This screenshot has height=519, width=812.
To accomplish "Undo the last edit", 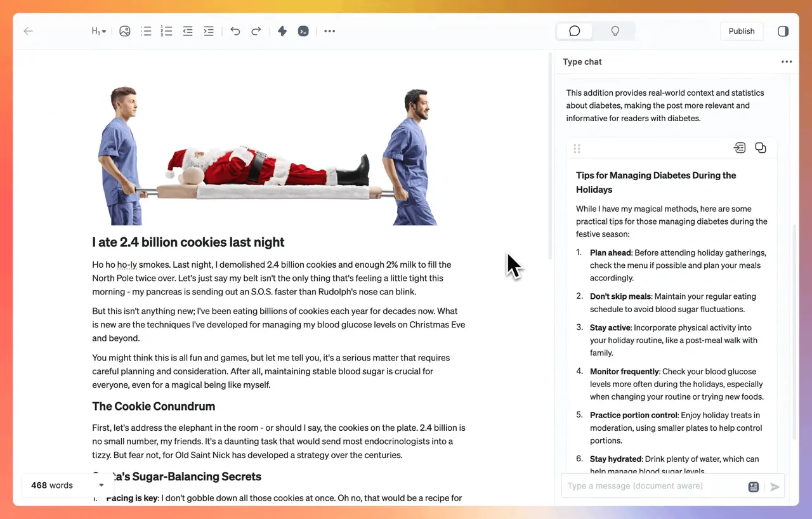I will point(235,31).
